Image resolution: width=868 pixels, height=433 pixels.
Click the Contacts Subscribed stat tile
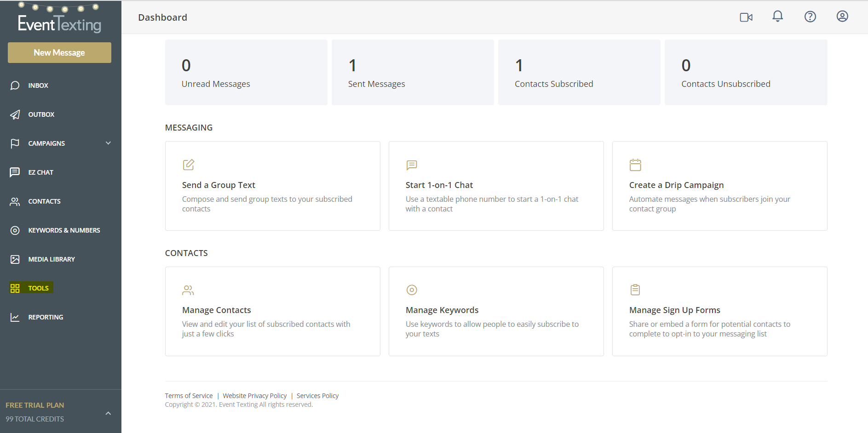(x=579, y=72)
